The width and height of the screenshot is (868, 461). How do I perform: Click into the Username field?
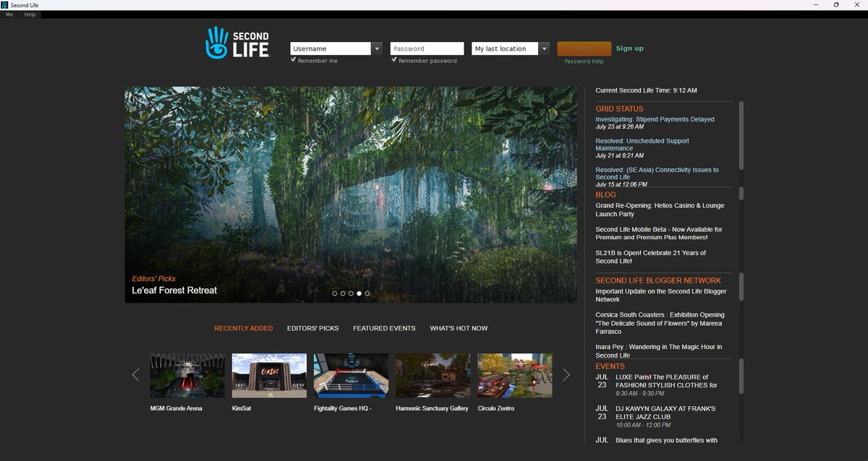pyautogui.click(x=331, y=48)
